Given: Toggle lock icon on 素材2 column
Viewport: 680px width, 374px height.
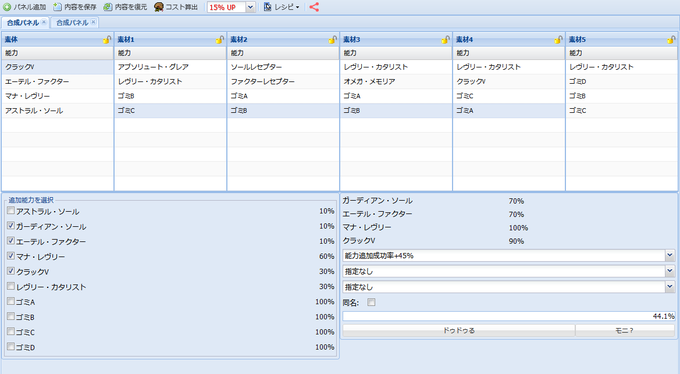Looking at the screenshot, I should (333, 39).
